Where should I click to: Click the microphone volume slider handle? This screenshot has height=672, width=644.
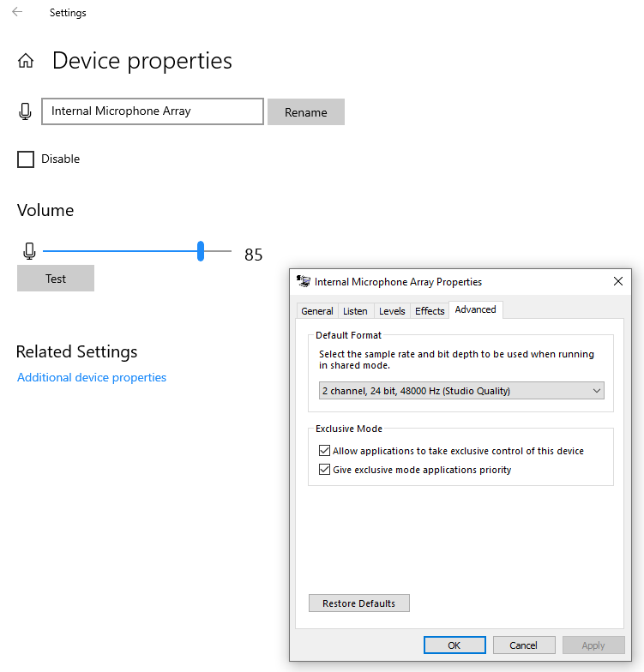coord(201,251)
